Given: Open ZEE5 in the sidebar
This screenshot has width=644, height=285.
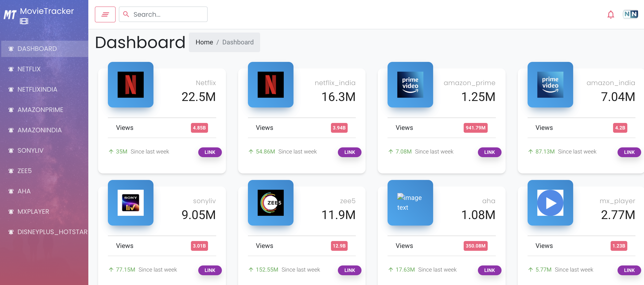Looking at the screenshot, I should pyautogui.click(x=45, y=171).
